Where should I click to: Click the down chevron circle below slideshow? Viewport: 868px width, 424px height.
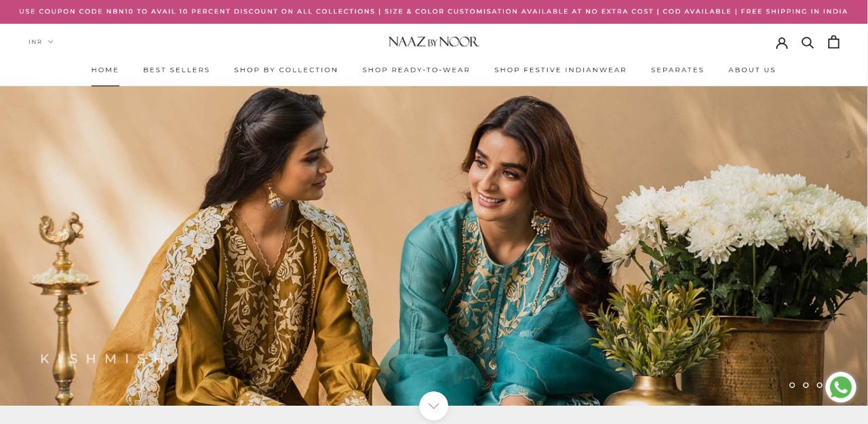click(434, 406)
